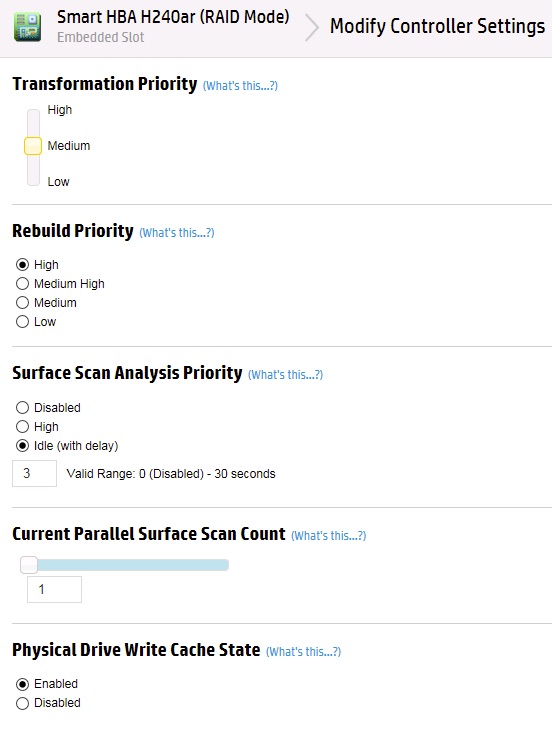Select Idle (with delay) scan option
Image resolution: width=552 pixels, height=734 pixels.
pyautogui.click(x=22, y=446)
